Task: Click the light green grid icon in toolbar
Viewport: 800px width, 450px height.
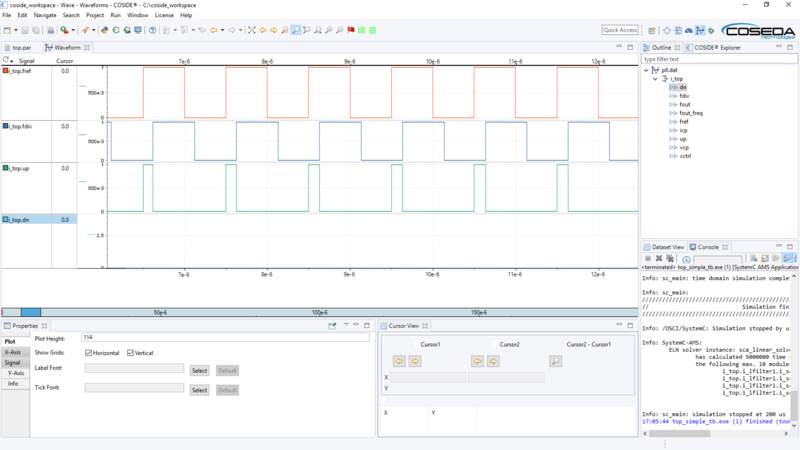Action: (362, 30)
